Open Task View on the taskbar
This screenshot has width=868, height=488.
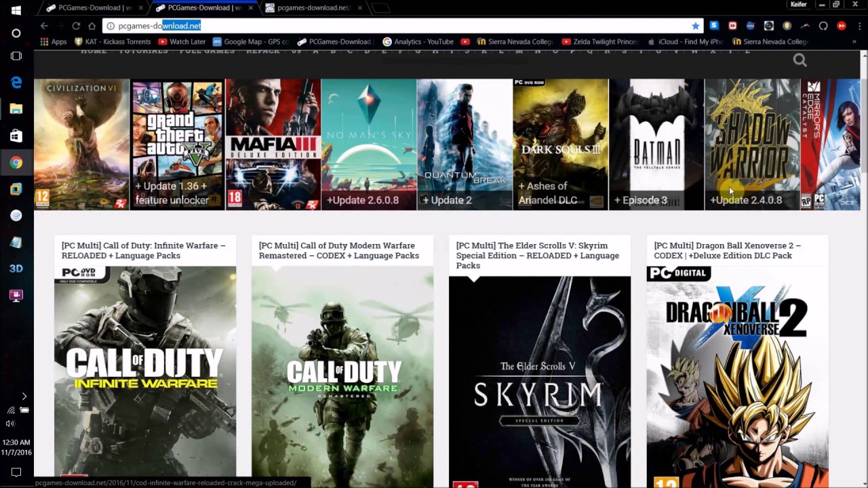(16, 56)
